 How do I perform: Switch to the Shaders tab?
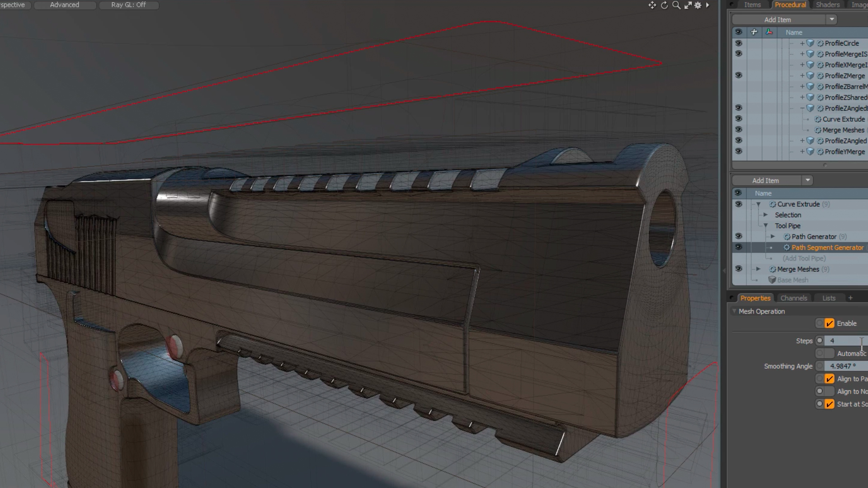pos(827,5)
